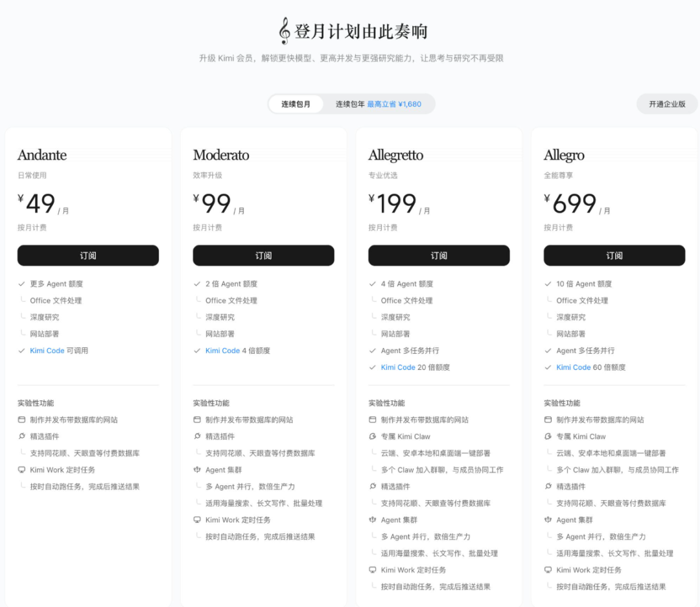Subscribe to the Moderato plan

point(263,255)
